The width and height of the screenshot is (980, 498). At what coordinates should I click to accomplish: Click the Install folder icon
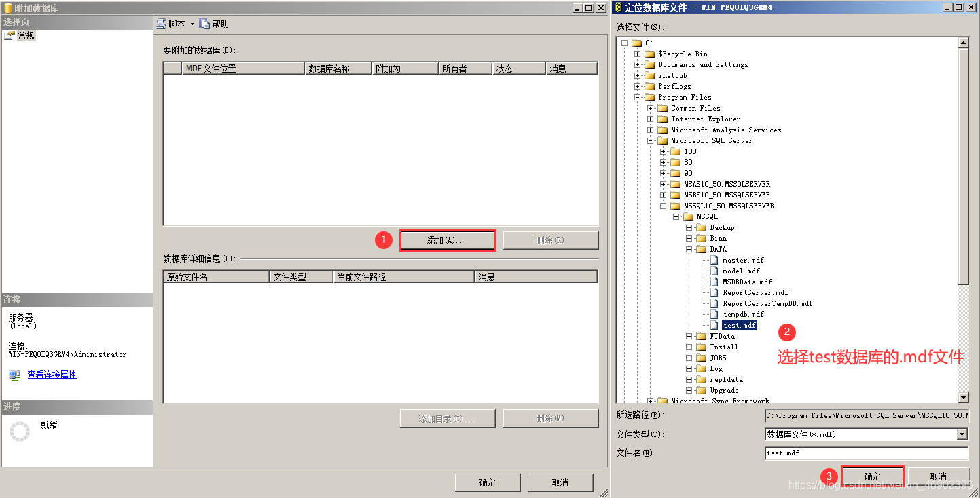[x=701, y=347]
